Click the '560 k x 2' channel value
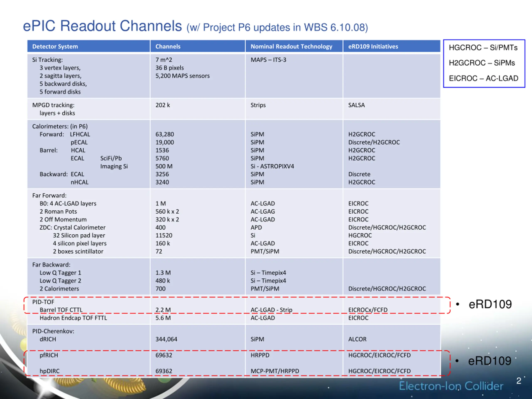 click(x=167, y=211)
